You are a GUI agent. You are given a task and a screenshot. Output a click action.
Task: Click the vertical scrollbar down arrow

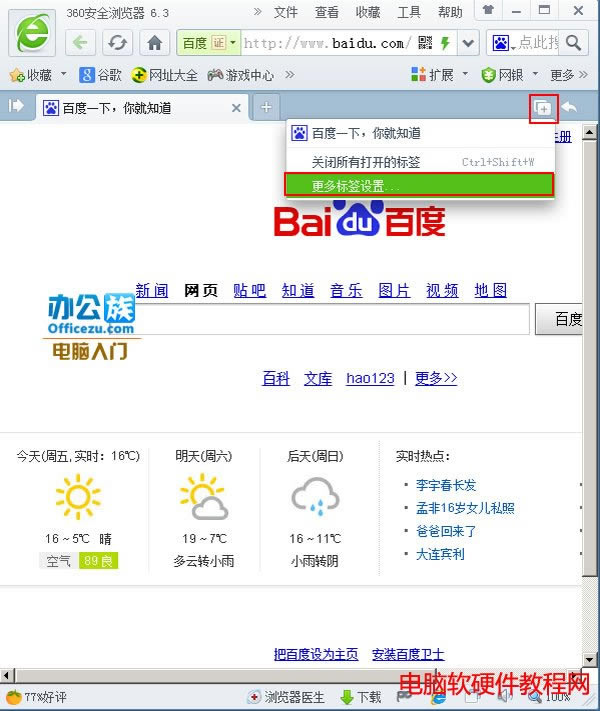coord(590,660)
